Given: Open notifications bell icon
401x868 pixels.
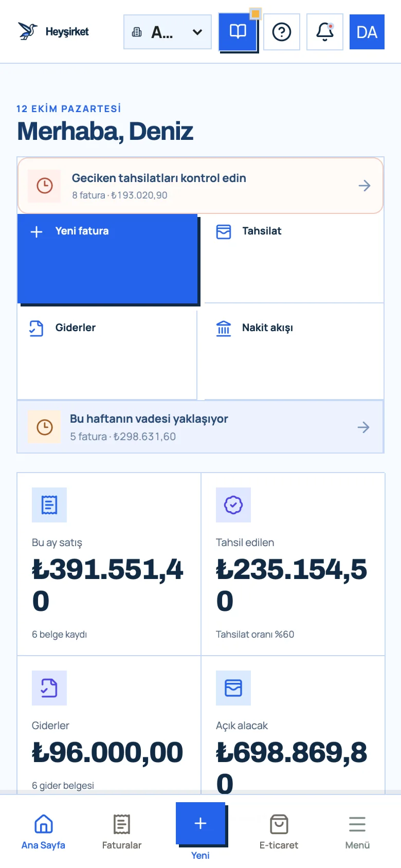Looking at the screenshot, I should point(325,32).
